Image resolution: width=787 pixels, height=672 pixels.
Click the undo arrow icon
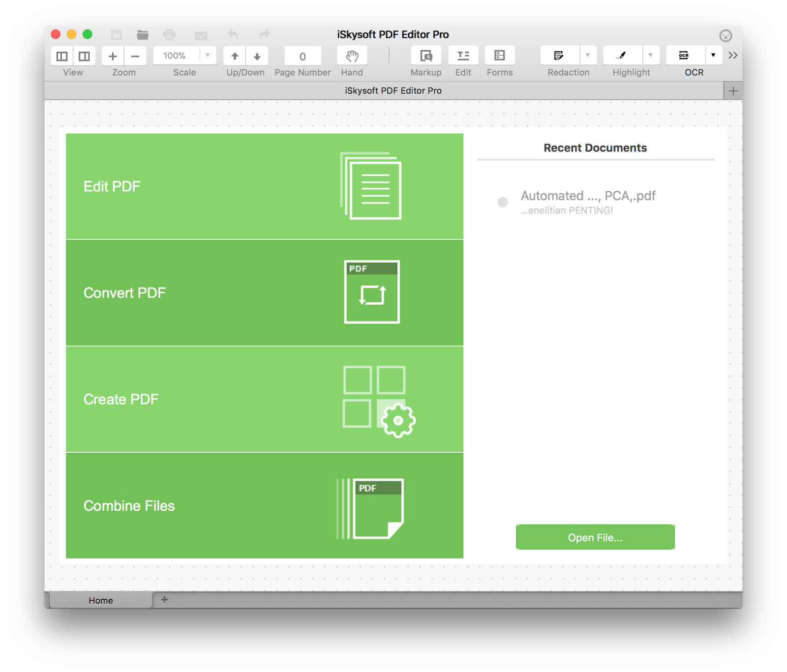click(233, 34)
